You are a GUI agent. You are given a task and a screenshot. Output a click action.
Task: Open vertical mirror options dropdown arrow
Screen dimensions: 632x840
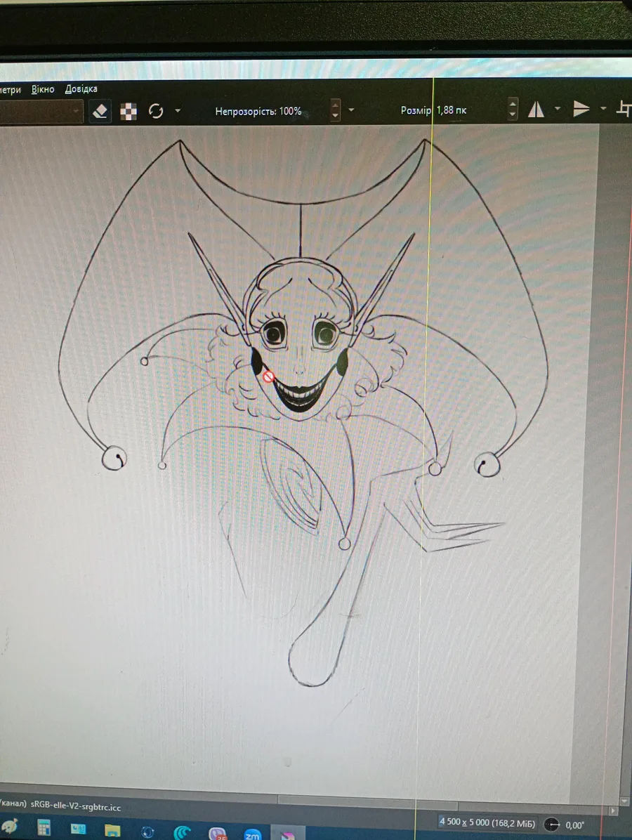click(603, 108)
